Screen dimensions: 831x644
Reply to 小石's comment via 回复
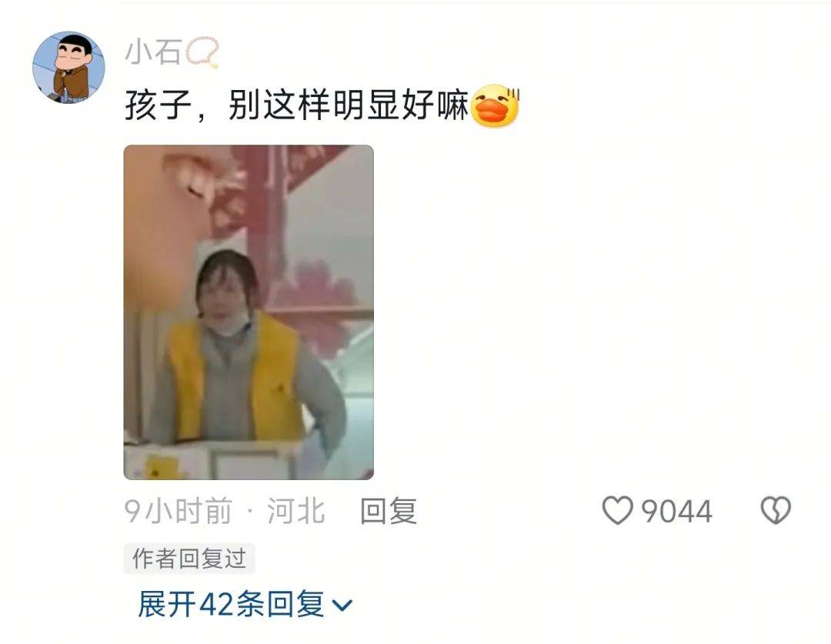[x=389, y=511]
